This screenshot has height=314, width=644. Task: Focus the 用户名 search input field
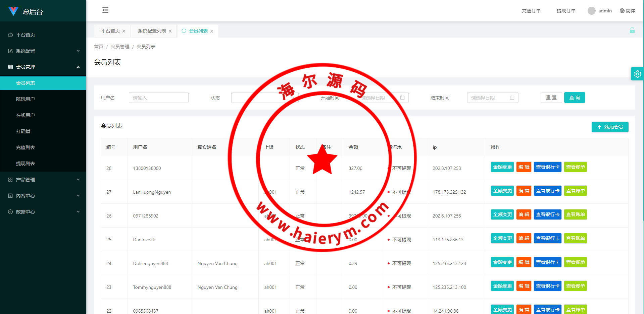(x=158, y=98)
